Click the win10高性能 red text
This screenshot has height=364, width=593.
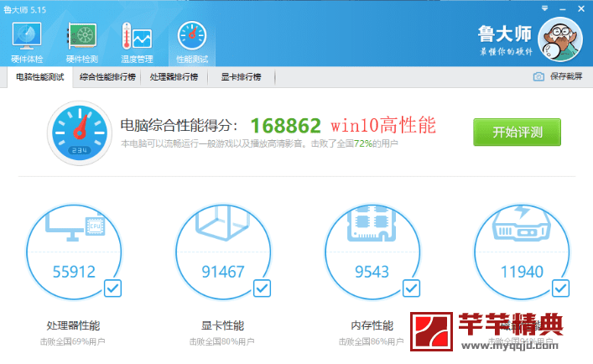pos(383,125)
